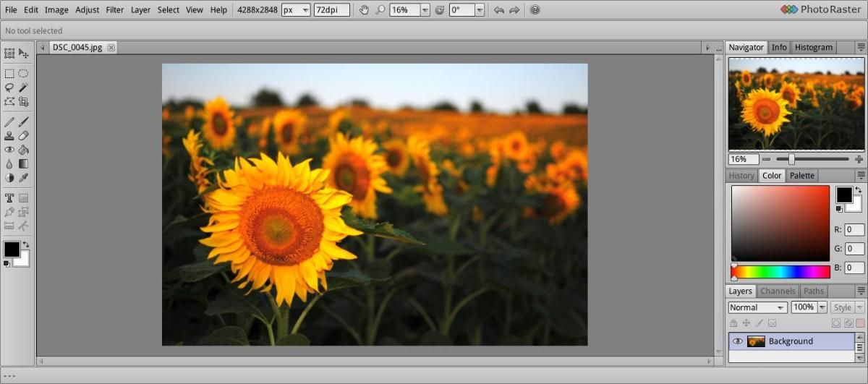Image resolution: width=868 pixels, height=384 pixels.
Task: Open the Normal blend mode dropdown
Action: click(x=757, y=307)
